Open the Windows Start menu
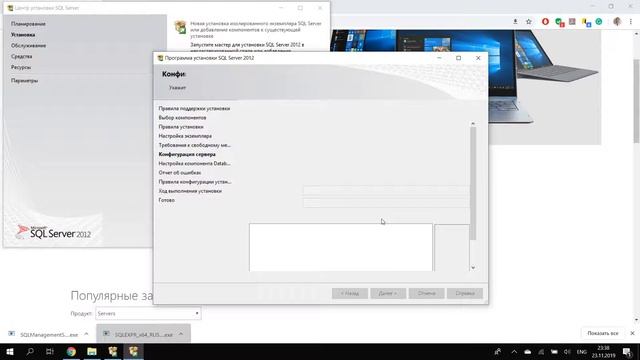 click(x=10, y=351)
